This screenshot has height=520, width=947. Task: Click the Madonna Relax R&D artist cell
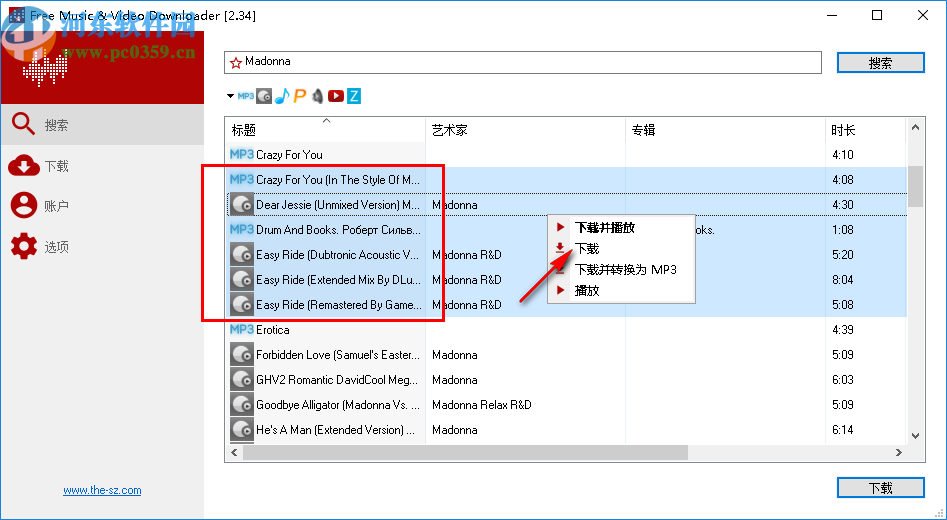(481, 405)
